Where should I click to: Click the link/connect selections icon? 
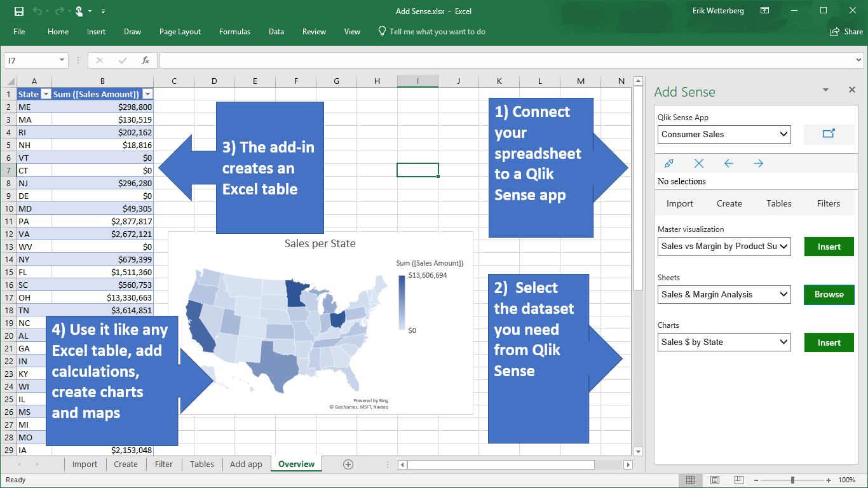[668, 163]
